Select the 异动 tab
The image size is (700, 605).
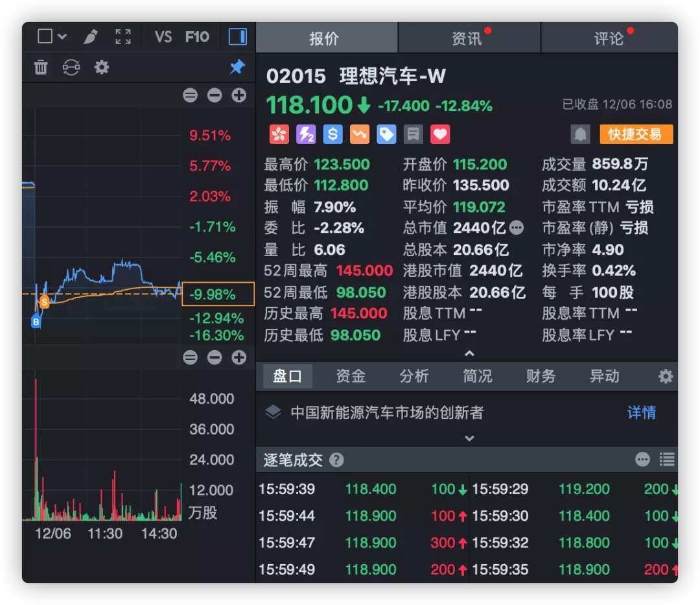click(605, 376)
